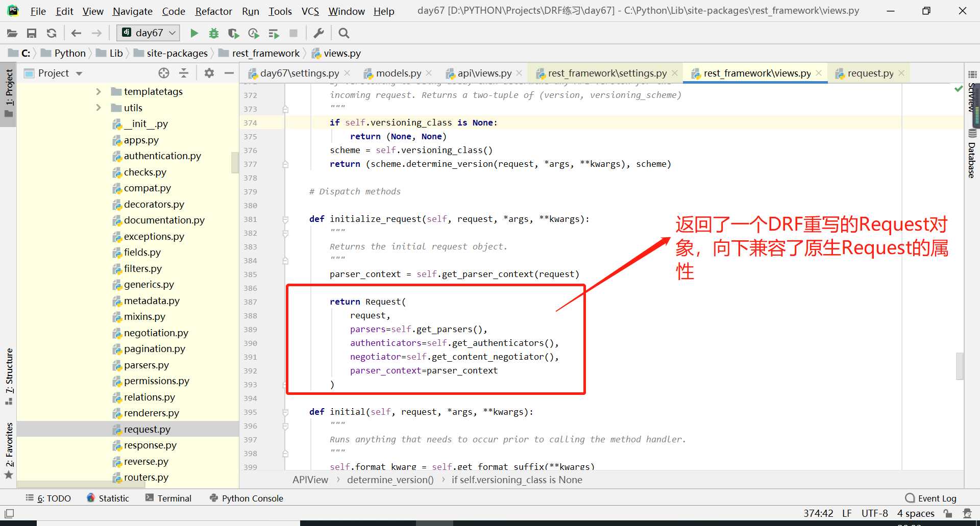980x526 pixels.
Task: Open the VCS menu
Action: pos(310,11)
